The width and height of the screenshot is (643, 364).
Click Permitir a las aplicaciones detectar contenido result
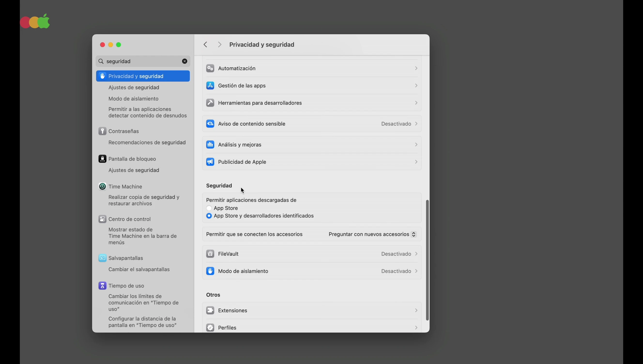pos(148,112)
